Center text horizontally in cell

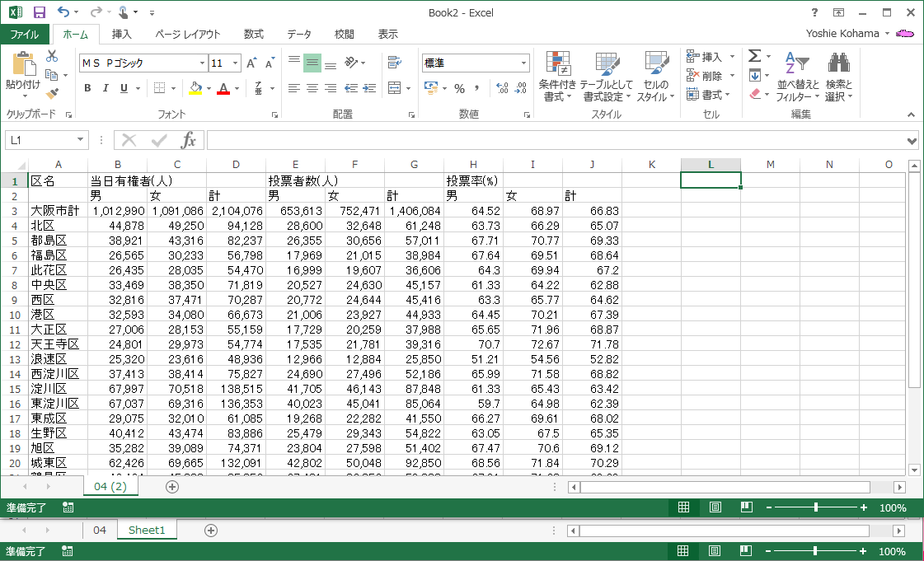pos(312,88)
